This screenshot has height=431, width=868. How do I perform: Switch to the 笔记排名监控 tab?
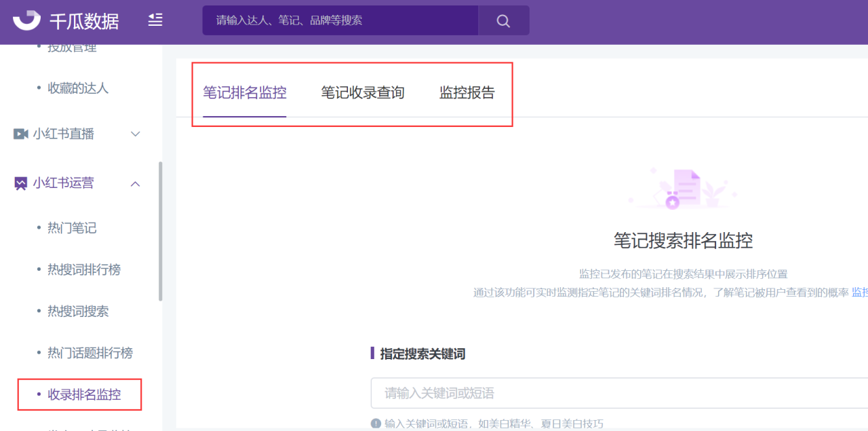click(x=245, y=93)
